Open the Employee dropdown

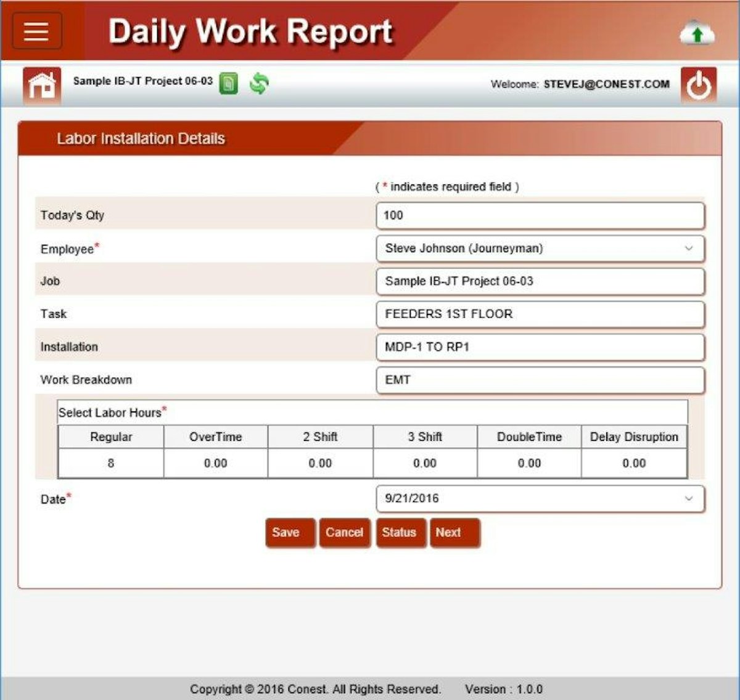pyautogui.click(x=689, y=249)
